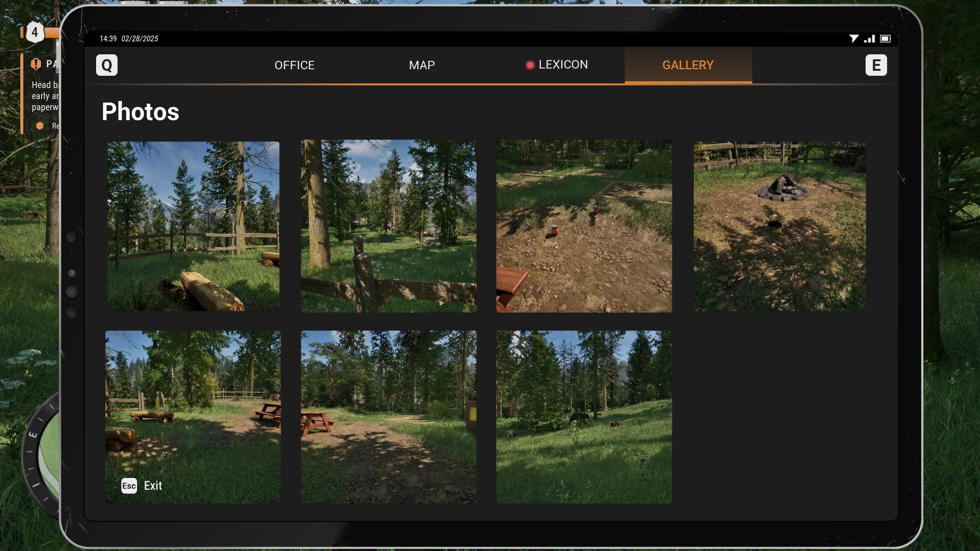Click the red Lexicon notification dot
The width and height of the screenshot is (980, 551).
click(x=530, y=65)
